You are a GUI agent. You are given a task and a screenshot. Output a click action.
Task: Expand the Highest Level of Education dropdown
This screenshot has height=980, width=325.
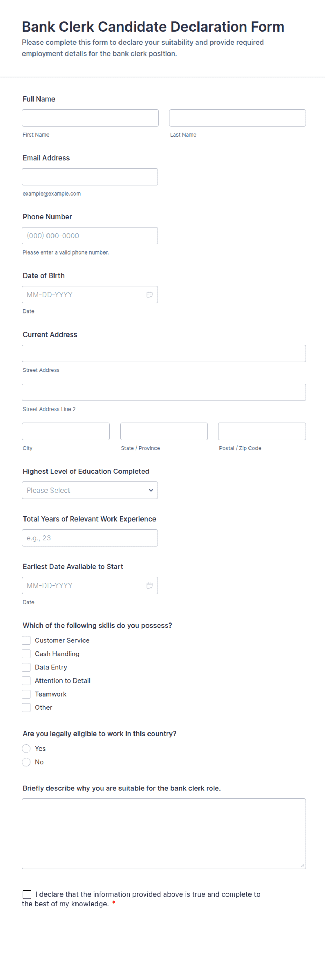(x=90, y=490)
